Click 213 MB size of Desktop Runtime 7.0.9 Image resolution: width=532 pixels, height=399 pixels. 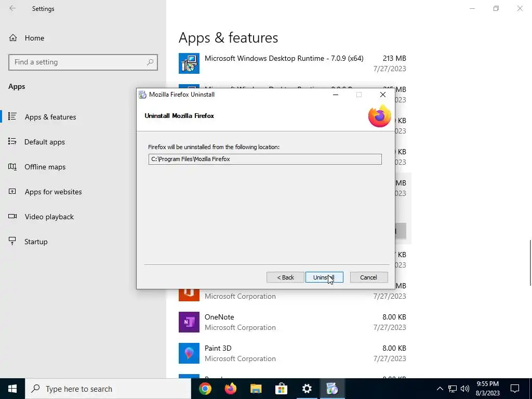click(394, 58)
